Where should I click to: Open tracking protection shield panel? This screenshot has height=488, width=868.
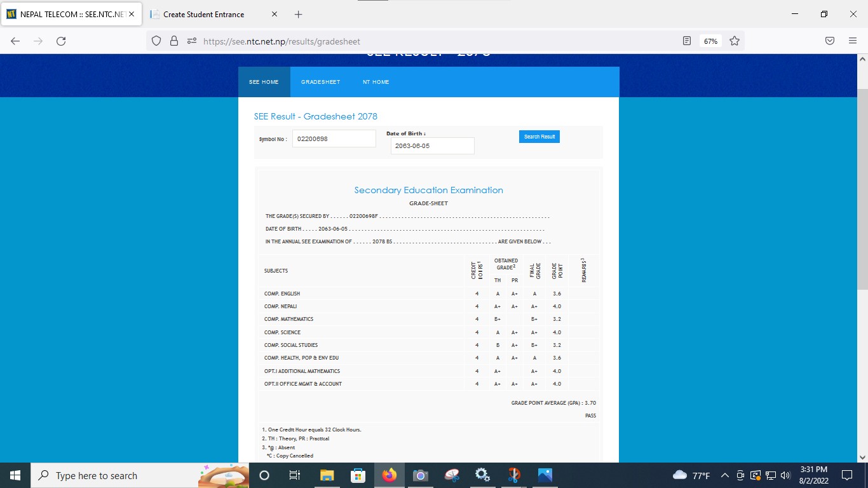[x=156, y=41]
